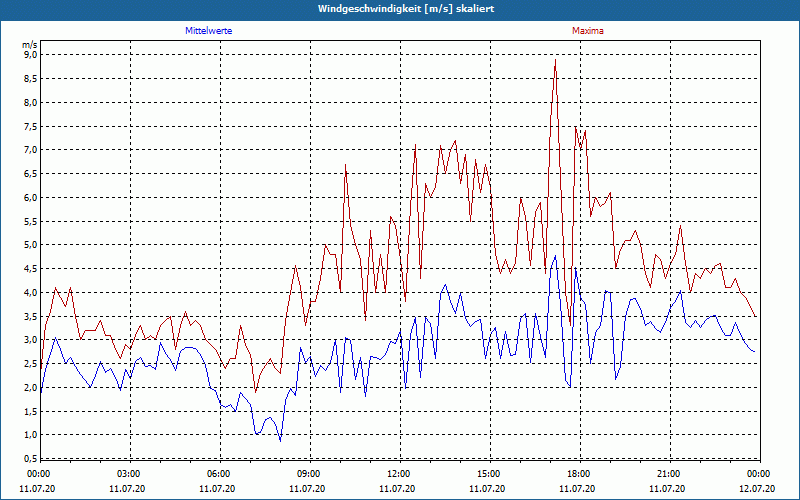Click the 1,5 y-axis value
The image size is (800, 500).
pos(31,411)
